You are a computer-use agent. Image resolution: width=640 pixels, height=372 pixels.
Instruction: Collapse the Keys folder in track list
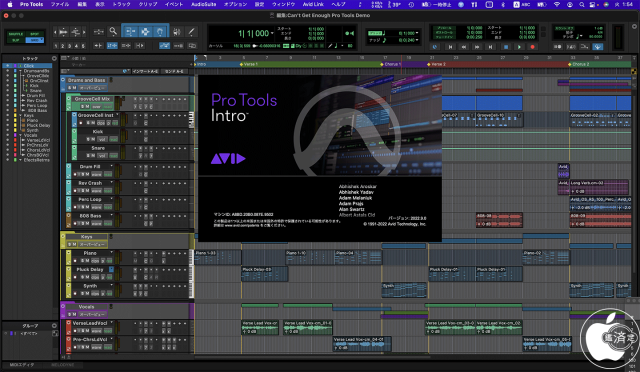click(x=20, y=115)
